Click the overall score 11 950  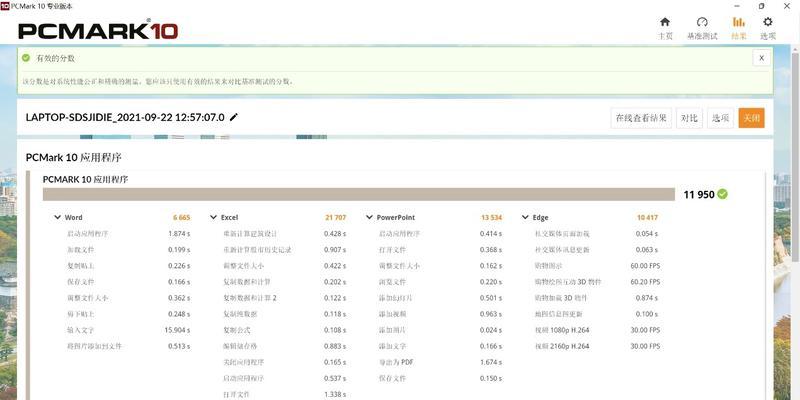pos(698,194)
